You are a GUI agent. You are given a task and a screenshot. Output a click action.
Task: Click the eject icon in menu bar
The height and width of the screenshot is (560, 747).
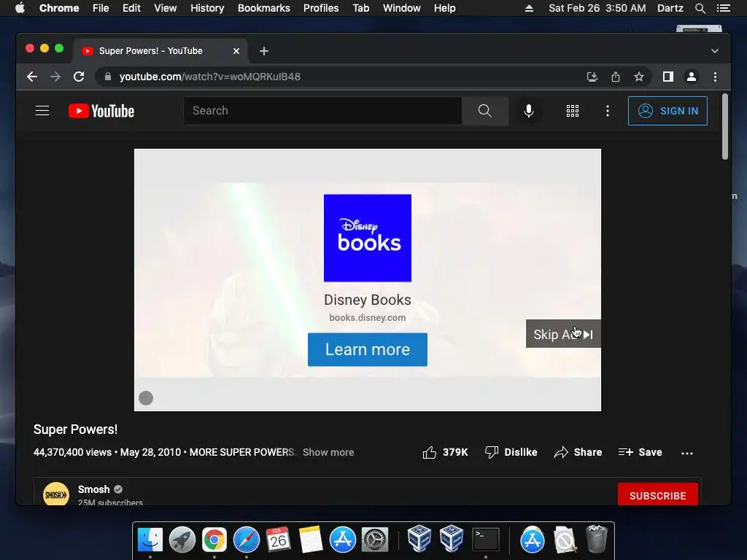[529, 8]
